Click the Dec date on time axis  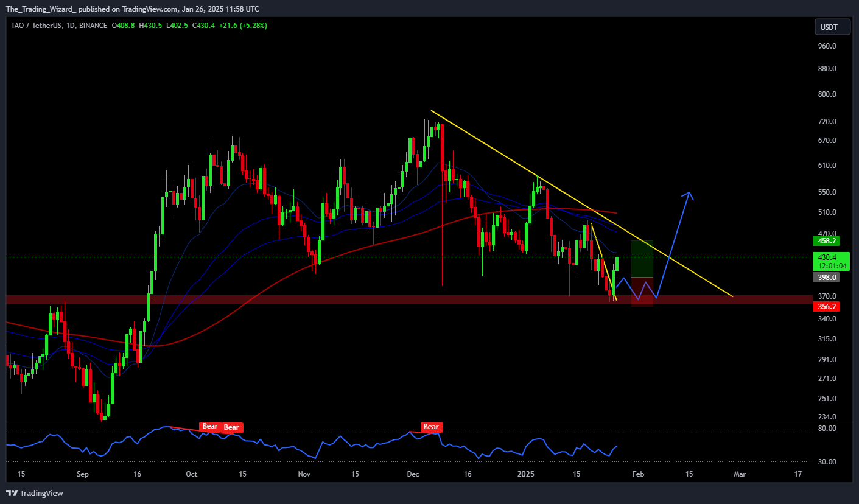tap(413, 474)
